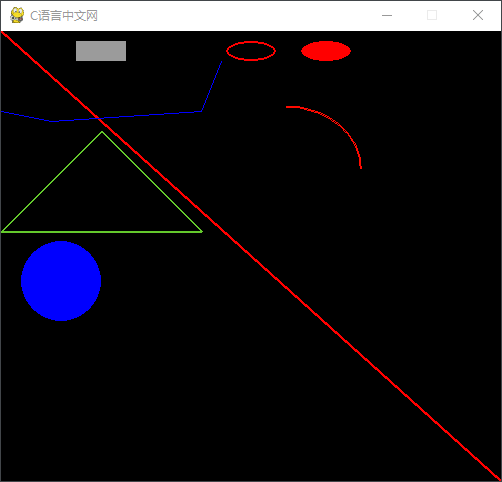Image resolution: width=502 pixels, height=482 pixels.
Task: Close the pygame window
Action: (x=478, y=15)
